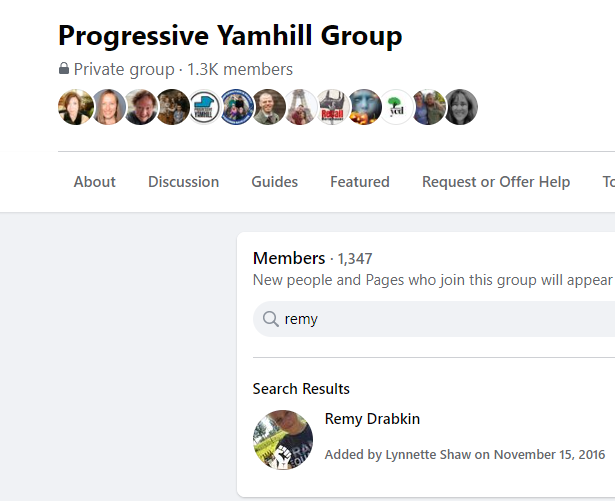The height and width of the screenshot is (501, 615).
Task: Click the member search field containing remy
Action: [434, 319]
